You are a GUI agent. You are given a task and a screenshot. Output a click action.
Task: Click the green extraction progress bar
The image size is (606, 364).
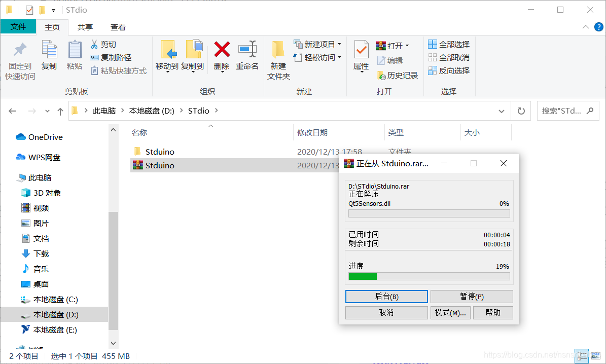point(362,276)
